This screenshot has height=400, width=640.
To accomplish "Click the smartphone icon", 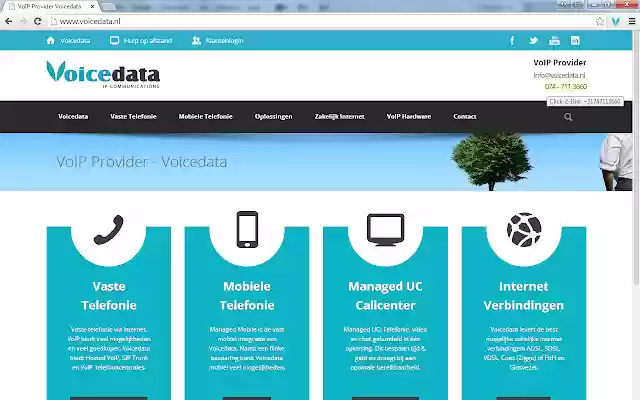I will pyautogui.click(x=247, y=229).
